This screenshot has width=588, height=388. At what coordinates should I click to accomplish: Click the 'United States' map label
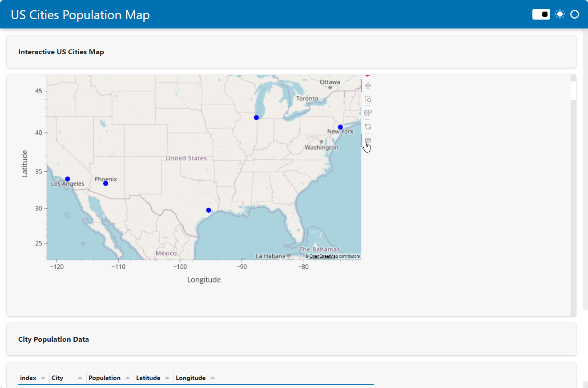click(186, 158)
